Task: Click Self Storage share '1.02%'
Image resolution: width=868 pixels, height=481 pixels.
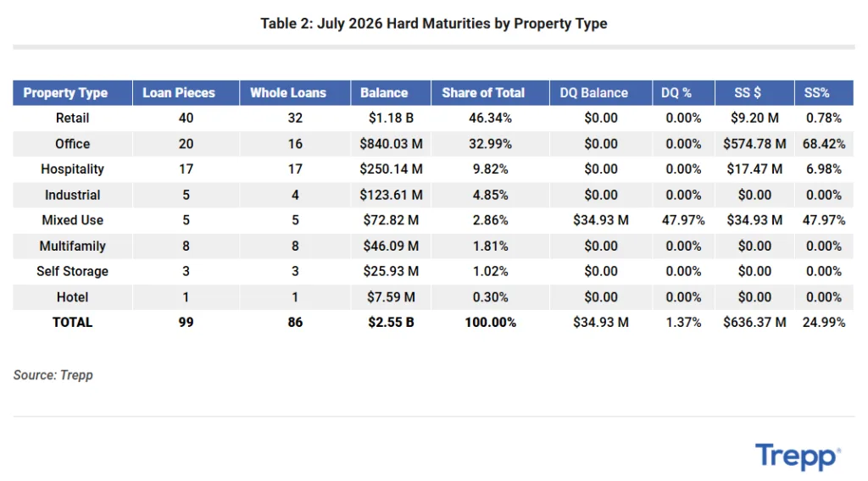Action: coord(491,272)
